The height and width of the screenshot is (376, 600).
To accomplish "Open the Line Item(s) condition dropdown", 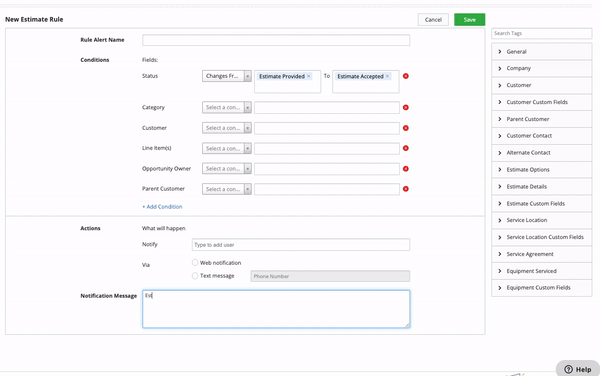I will 227,148.
